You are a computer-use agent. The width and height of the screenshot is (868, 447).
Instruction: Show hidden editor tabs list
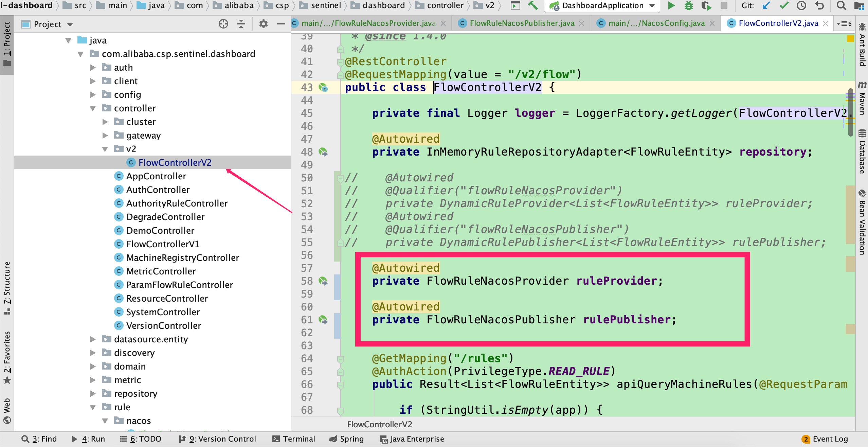click(x=844, y=23)
